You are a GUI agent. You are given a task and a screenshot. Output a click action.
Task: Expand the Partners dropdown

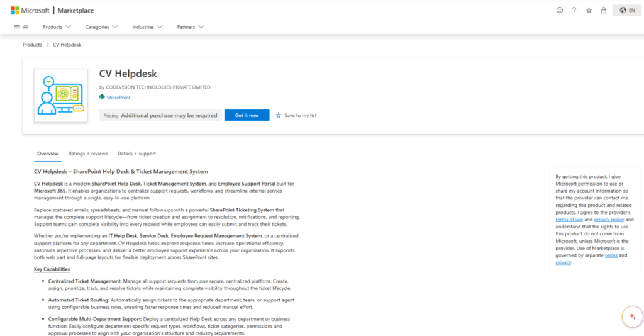click(x=190, y=26)
